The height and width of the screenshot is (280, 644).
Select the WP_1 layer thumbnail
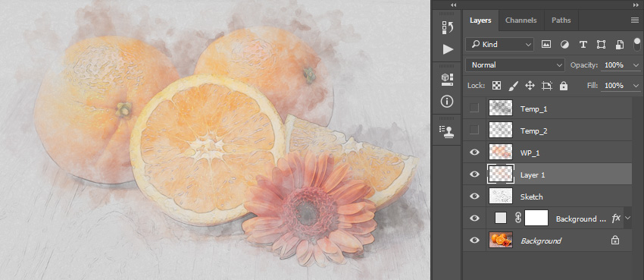(x=501, y=152)
